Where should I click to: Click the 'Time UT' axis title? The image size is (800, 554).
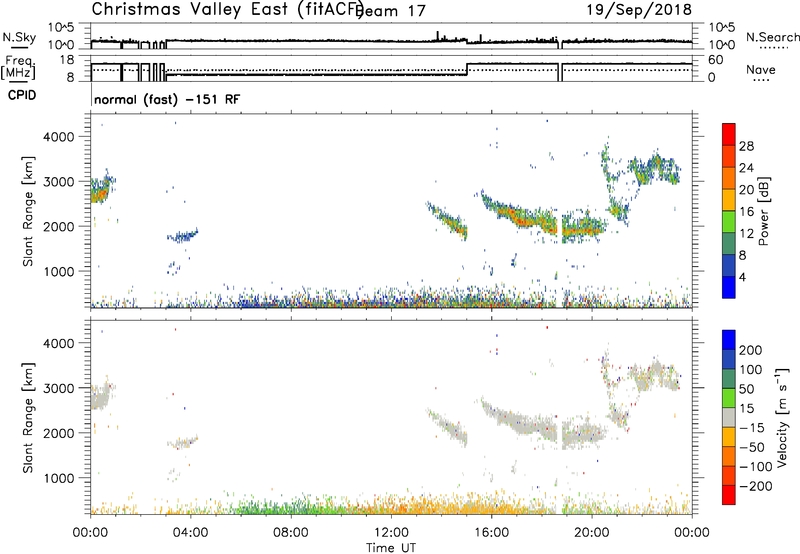click(391, 548)
